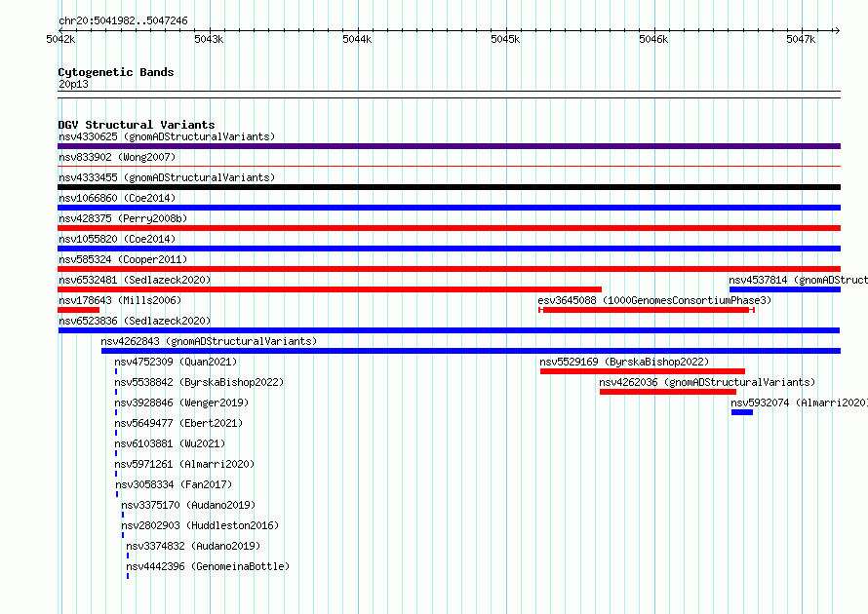Open nsv4752309 (Quan2021) label
868x614 pixels.
pos(176,362)
